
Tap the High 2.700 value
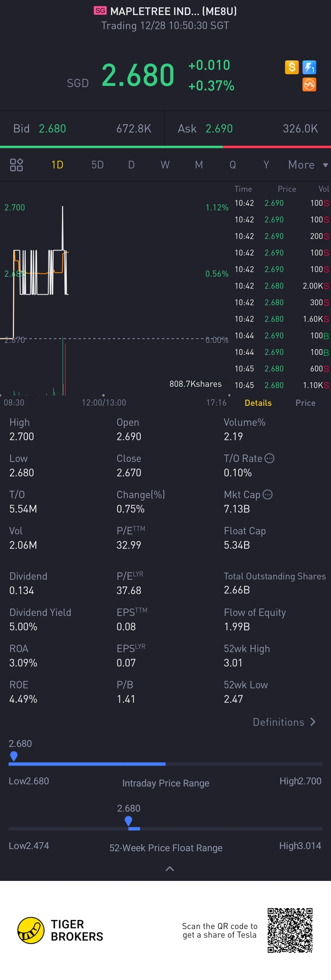pyautogui.click(x=22, y=436)
